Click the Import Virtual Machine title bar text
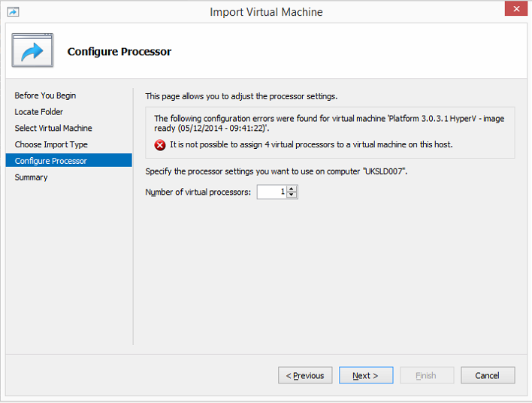Image resolution: width=532 pixels, height=403 pixels. point(266,12)
